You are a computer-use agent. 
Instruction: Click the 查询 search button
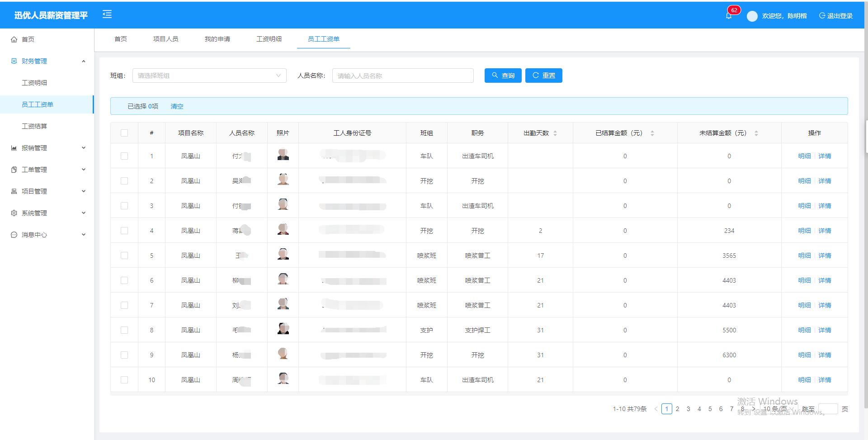503,76
